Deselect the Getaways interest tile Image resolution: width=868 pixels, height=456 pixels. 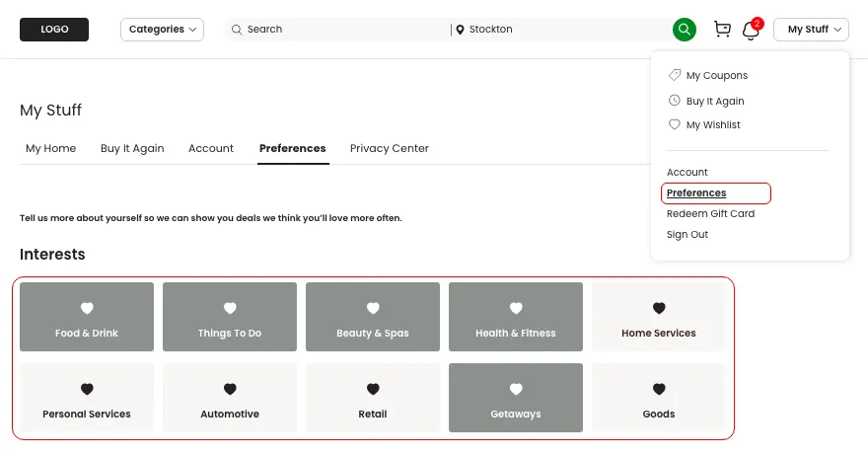click(x=516, y=398)
